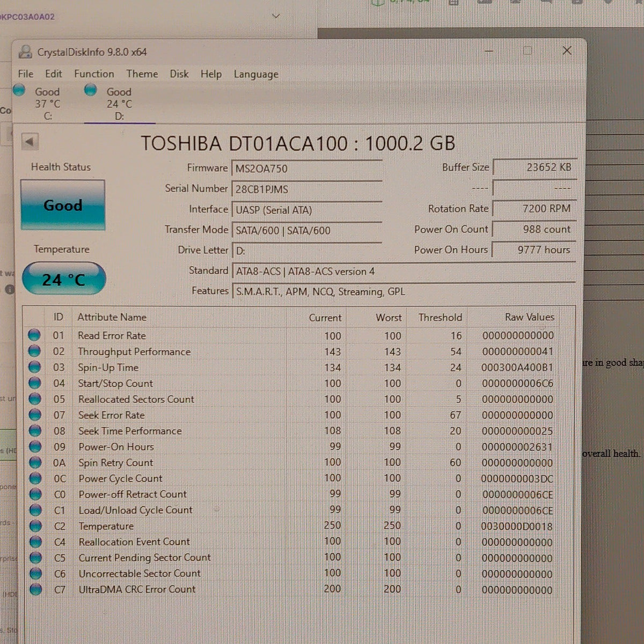The image size is (644, 644).
Task: Click raw value 0030000D0018 of Temperature
Action: click(517, 526)
